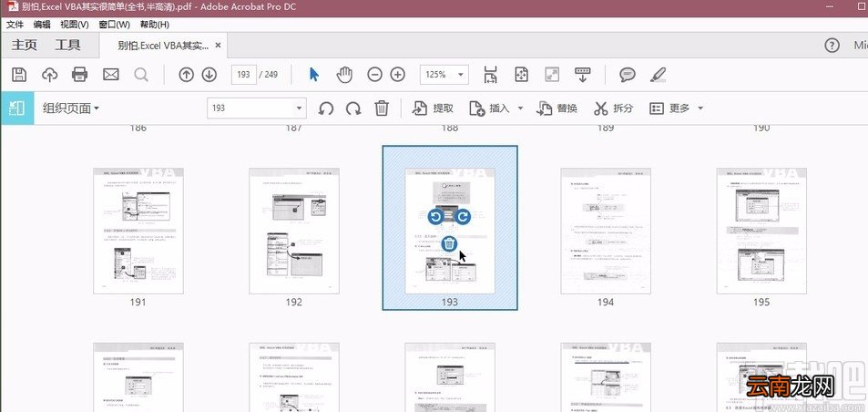Expand the 更多 options dropdown
Image resolution: width=868 pixels, height=412 pixels.
tap(700, 108)
